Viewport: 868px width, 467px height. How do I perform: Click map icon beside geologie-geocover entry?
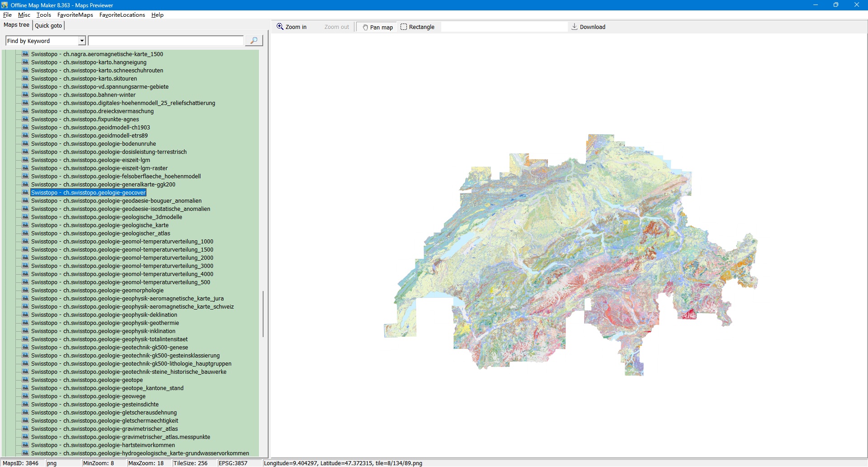click(25, 192)
